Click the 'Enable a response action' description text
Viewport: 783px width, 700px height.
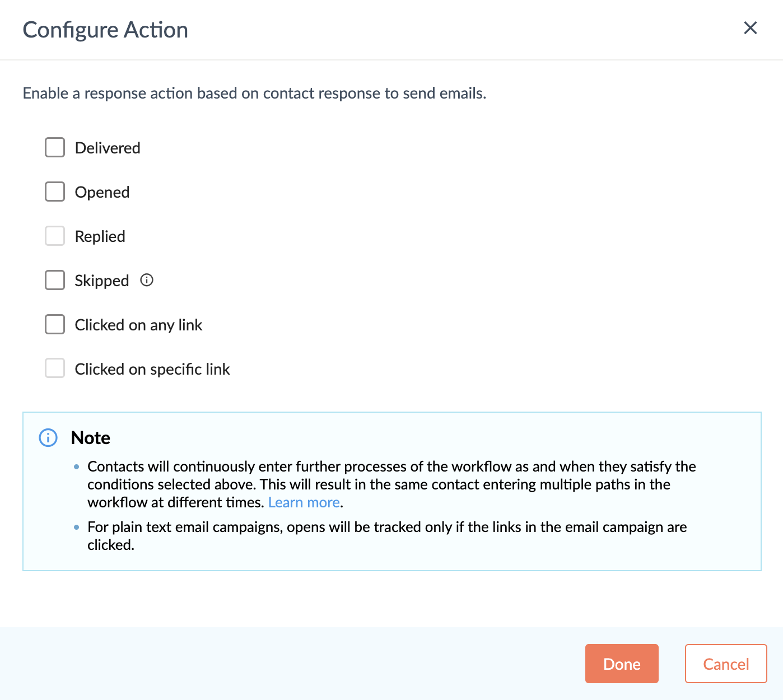[254, 93]
